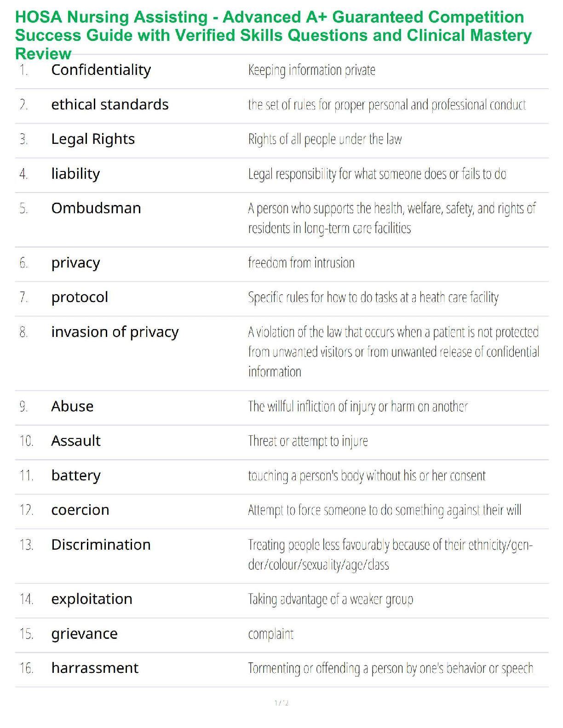Click the definition 'Keeping information private'
The height and width of the screenshot is (728, 563).
[x=311, y=70]
